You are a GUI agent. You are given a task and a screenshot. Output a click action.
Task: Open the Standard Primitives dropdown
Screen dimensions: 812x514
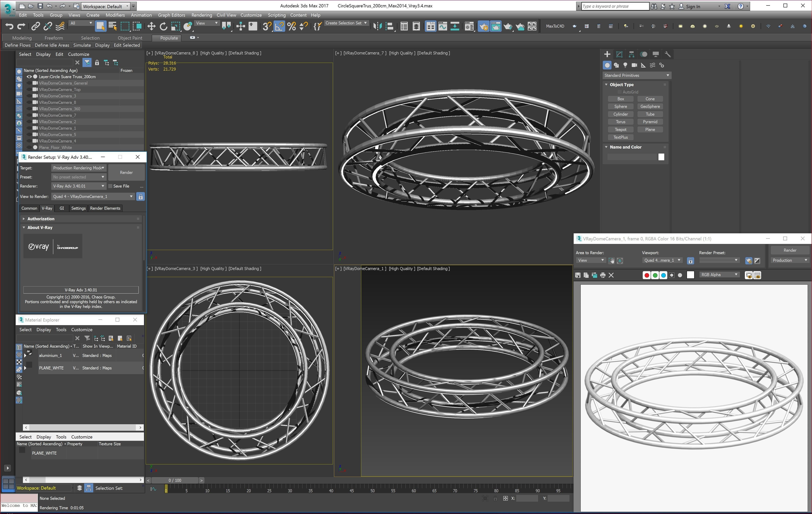637,75
